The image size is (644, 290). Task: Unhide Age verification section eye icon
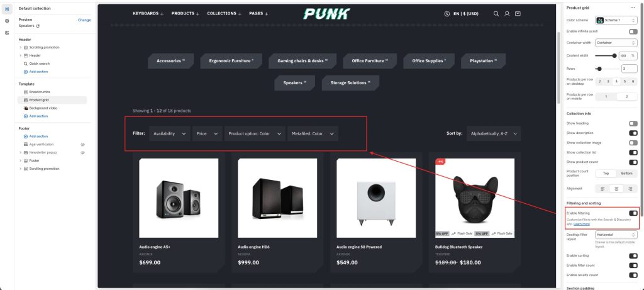tap(82, 145)
